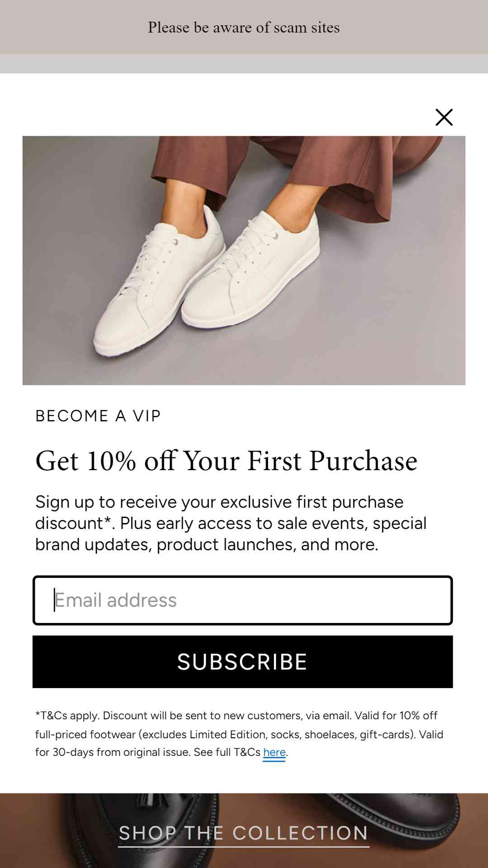Select the BECOME A VIP label
The height and width of the screenshot is (868, 488).
(98, 416)
